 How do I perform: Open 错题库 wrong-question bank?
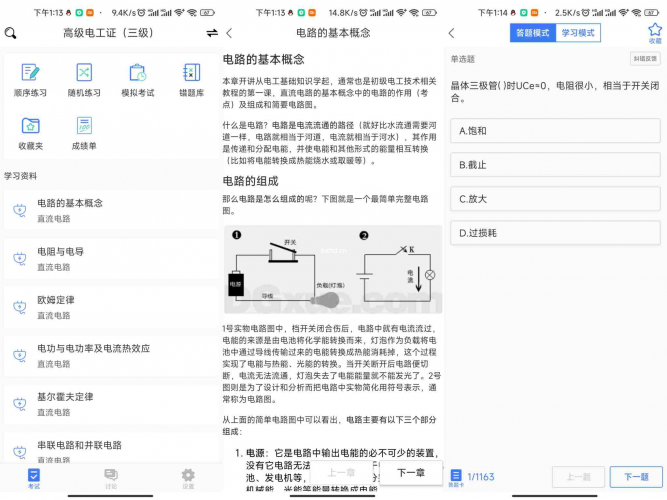click(x=191, y=80)
